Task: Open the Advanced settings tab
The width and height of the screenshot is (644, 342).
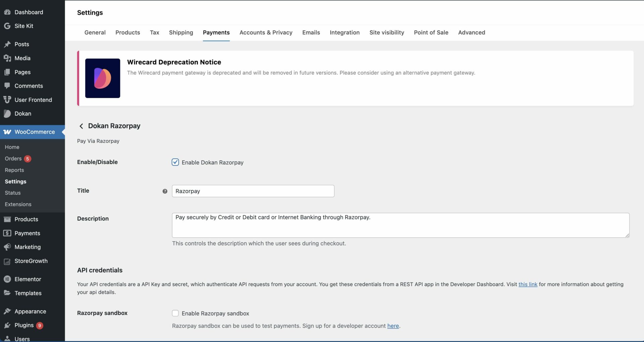Action: [x=471, y=32]
